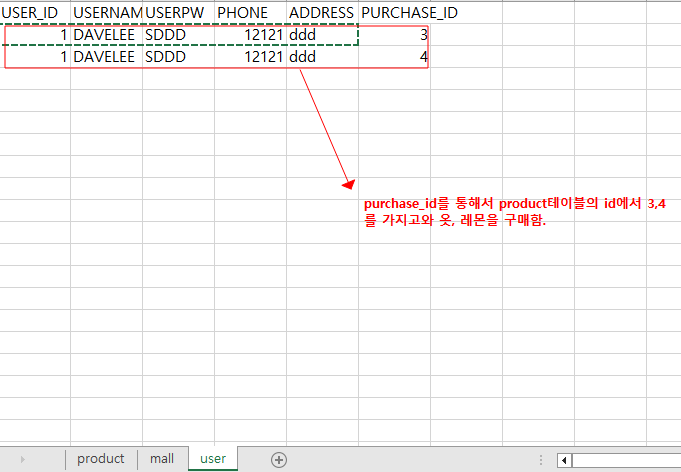Select the cell with purchase id 3
The height and width of the screenshot is (472, 681).
(x=394, y=35)
